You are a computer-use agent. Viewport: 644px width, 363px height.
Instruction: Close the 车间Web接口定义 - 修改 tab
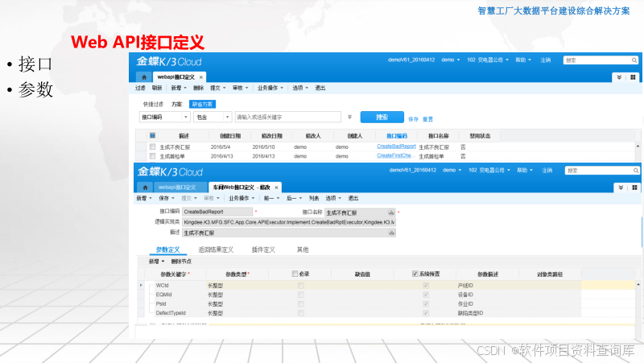pyautogui.click(x=276, y=188)
